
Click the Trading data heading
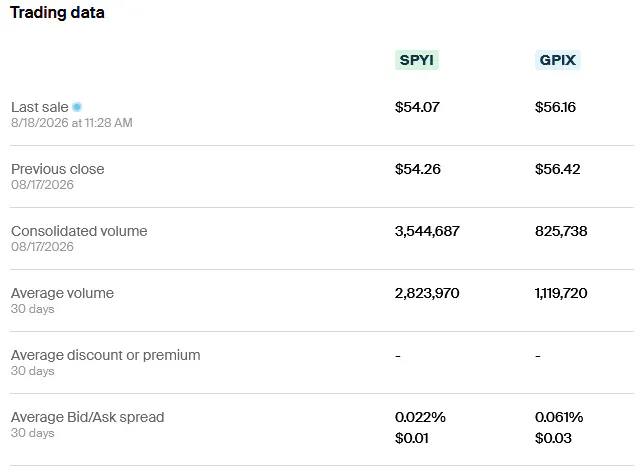point(57,13)
